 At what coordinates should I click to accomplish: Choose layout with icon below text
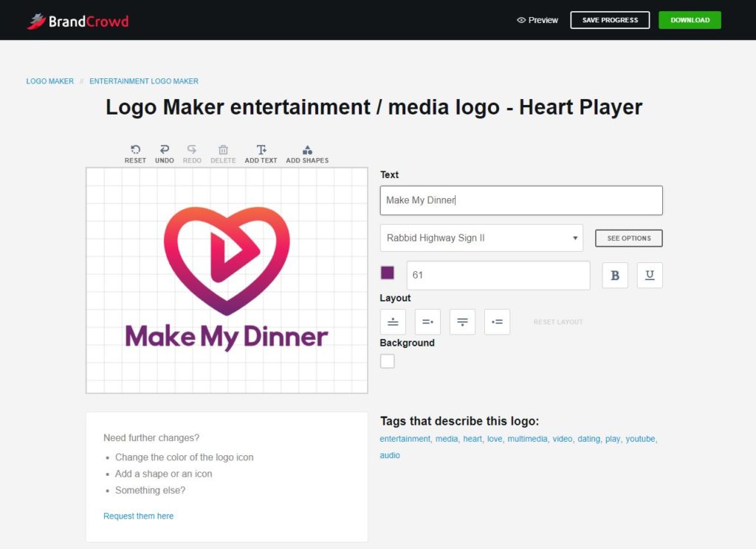(462, 321)
